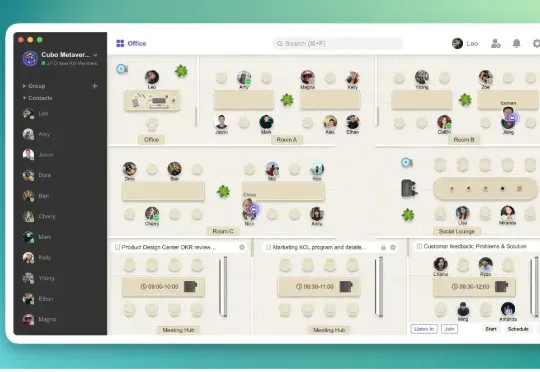Focus the Search field
Viewport: 540px width, 372px height.
point(338,44)
